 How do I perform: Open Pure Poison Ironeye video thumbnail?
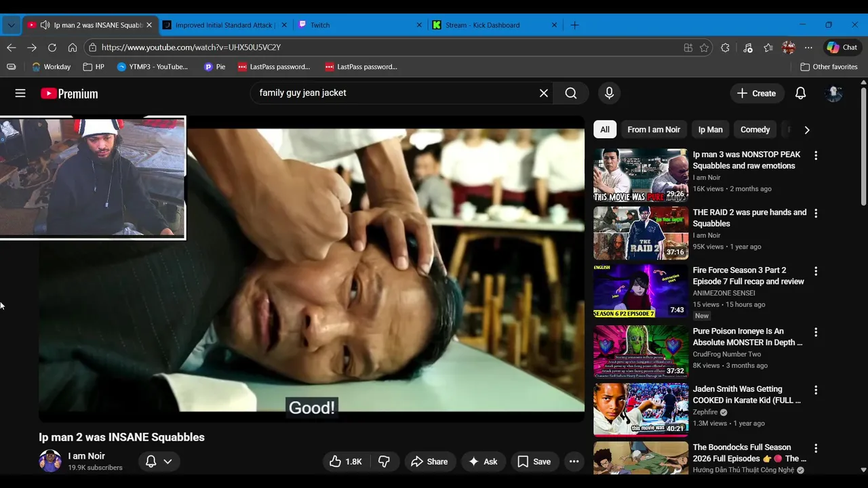[x=641, y=352]
